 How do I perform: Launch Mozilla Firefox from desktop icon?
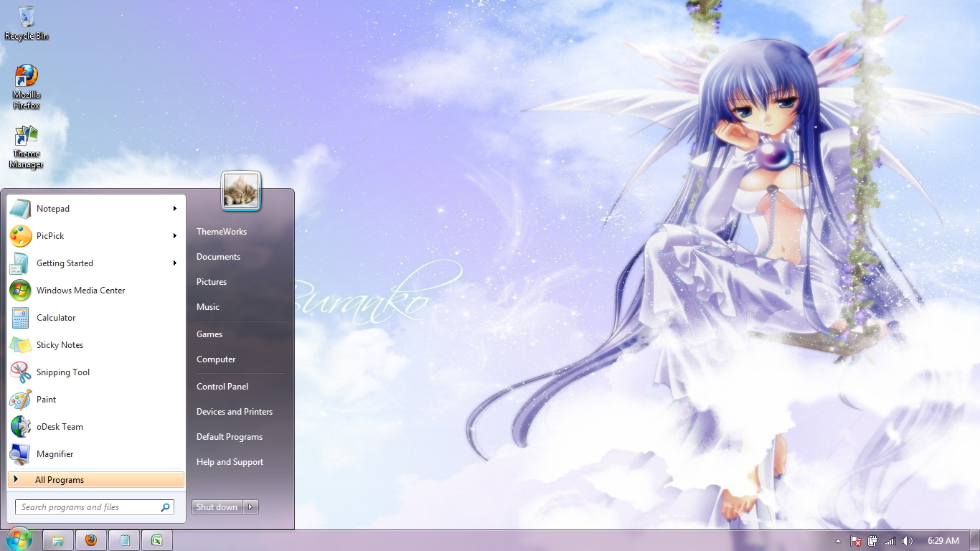point(27,87)
